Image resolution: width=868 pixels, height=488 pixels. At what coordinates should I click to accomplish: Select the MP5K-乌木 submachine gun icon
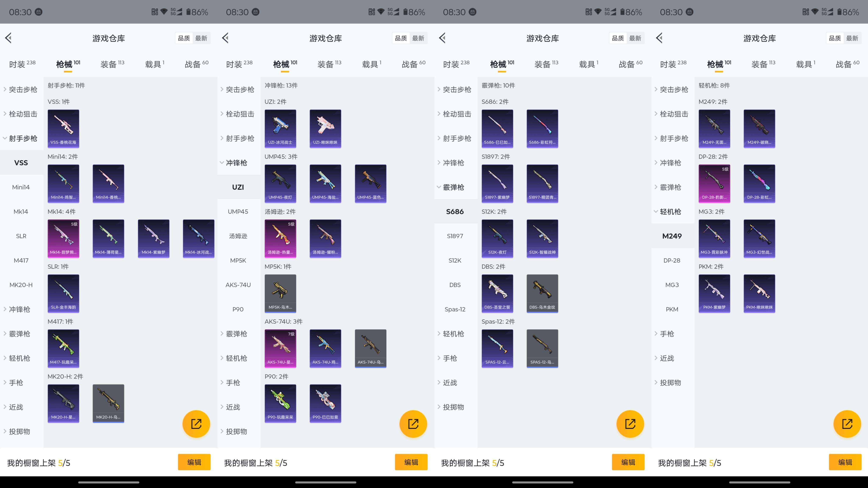point(280,293)
